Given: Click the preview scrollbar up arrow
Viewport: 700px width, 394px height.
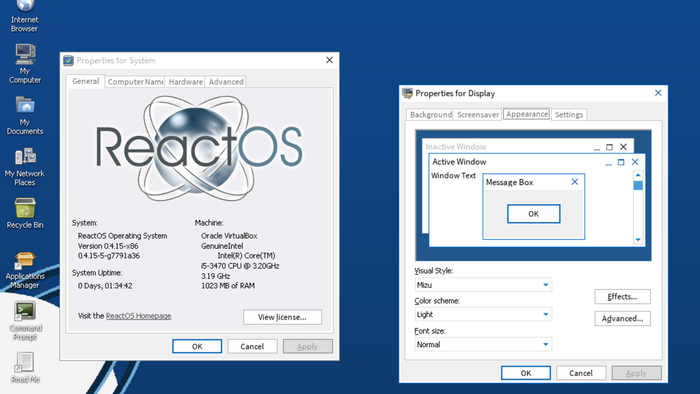Looking at the screenshot, I should (638, 175).
